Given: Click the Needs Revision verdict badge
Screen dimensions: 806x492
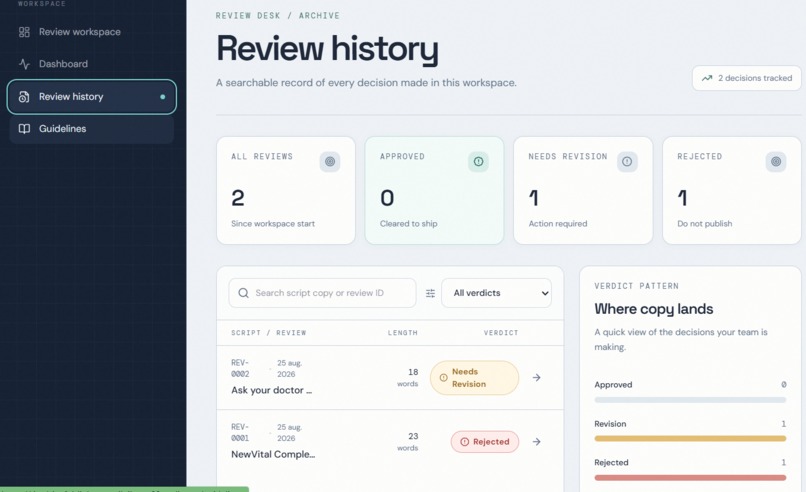Looking at the screenshot, I should click(474, 378).
